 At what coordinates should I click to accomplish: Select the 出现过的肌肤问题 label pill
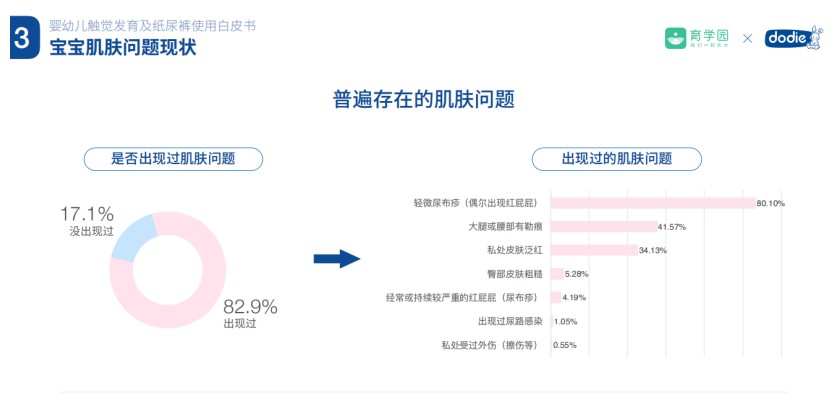pos(616,158)
